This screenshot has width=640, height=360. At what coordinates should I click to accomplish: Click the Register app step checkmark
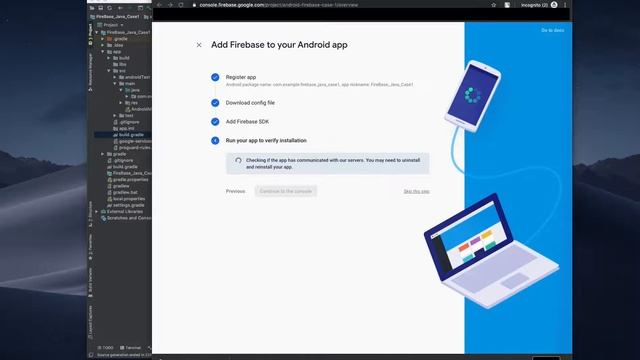[x=215, y=77]
